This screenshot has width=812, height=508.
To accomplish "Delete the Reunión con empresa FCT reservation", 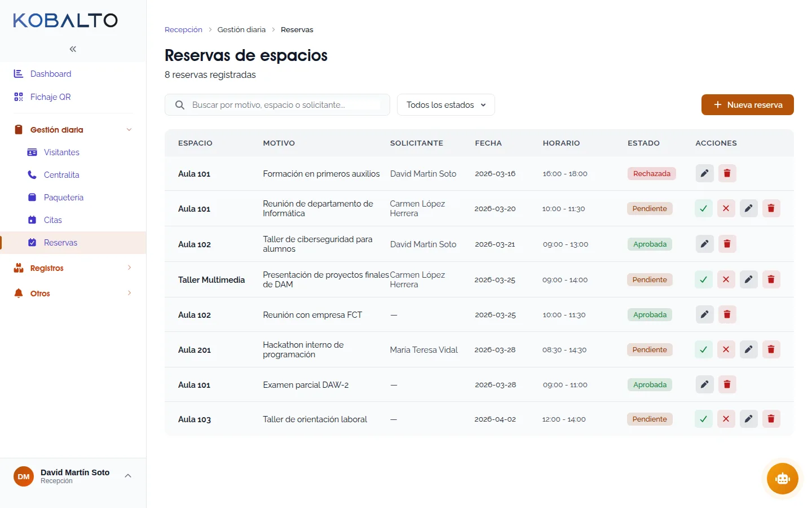I will tap(727, 314).
